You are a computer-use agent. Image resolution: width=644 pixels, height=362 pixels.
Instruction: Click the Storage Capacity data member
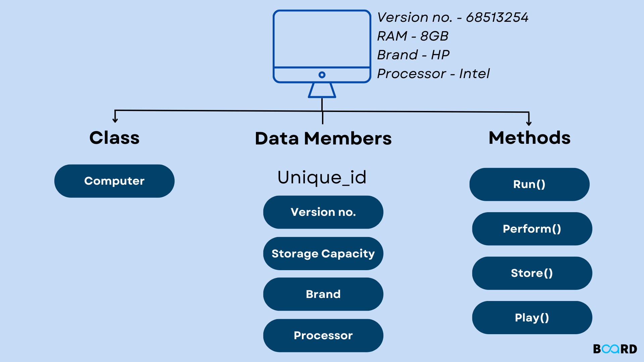(322, 253)
